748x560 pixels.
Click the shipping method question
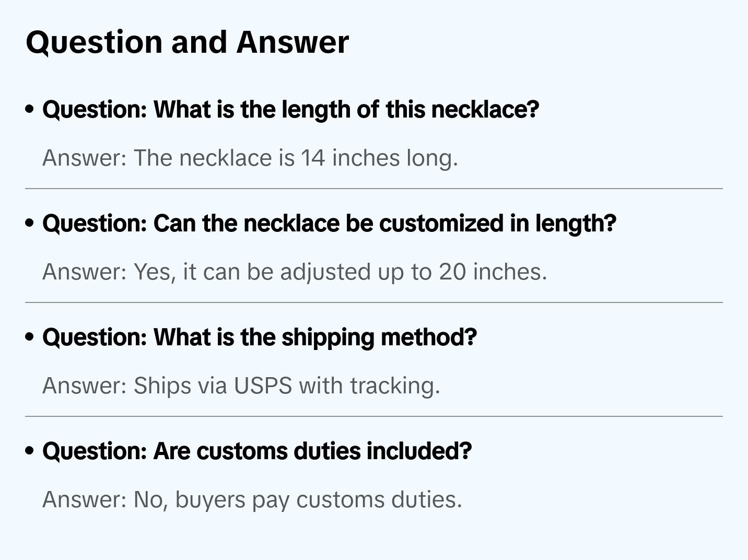[x=260, y=337]
